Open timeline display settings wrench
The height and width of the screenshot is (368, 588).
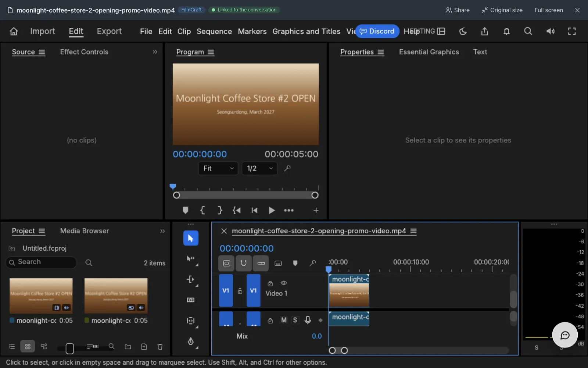313,263
